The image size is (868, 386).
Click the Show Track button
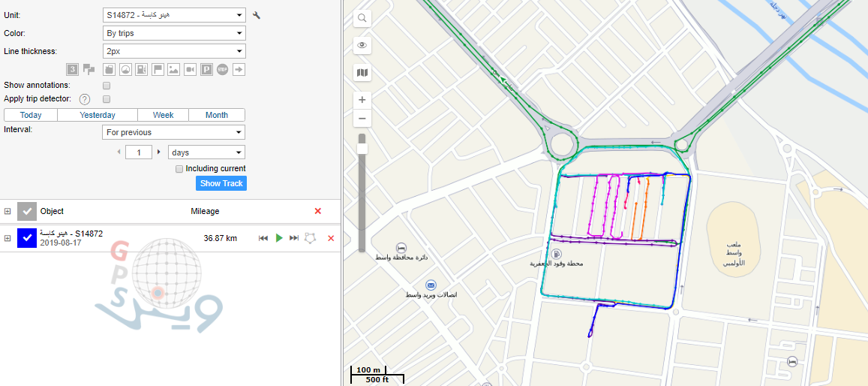[x=221, y=183]
